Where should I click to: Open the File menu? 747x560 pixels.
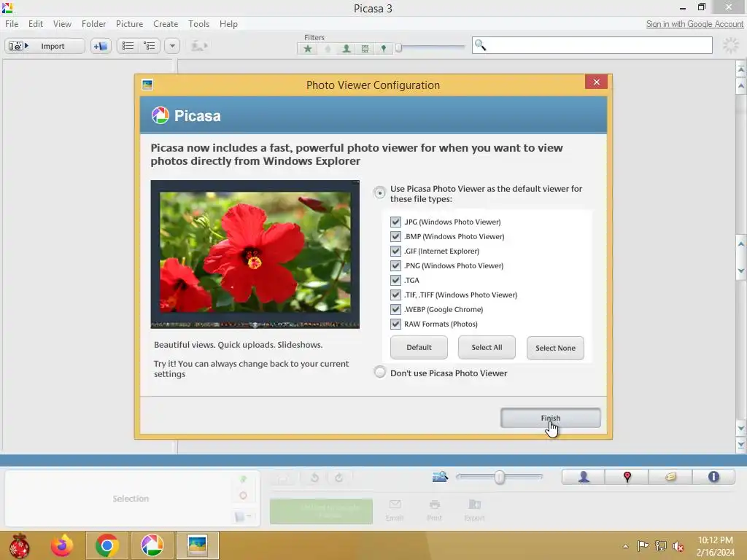click(x=12, y=24)
